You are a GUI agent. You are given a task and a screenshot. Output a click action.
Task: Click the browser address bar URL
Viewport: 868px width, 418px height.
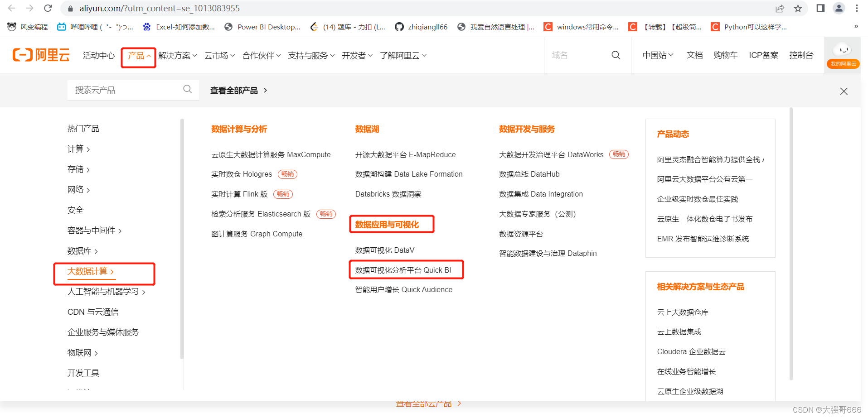(x=160, y=8)
